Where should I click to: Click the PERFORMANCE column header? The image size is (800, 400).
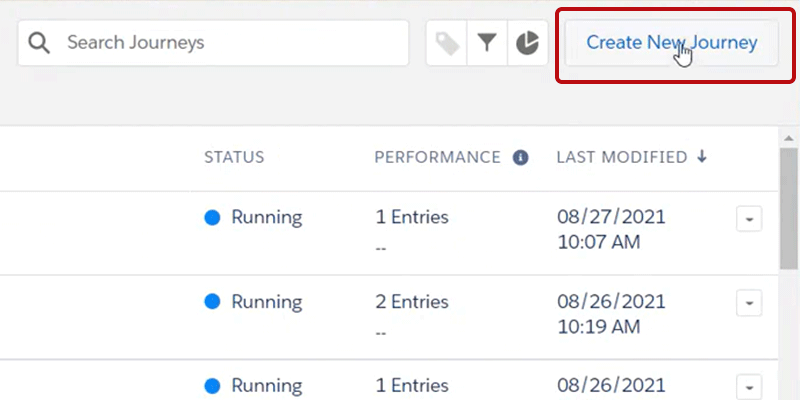(x=437, y=157)
